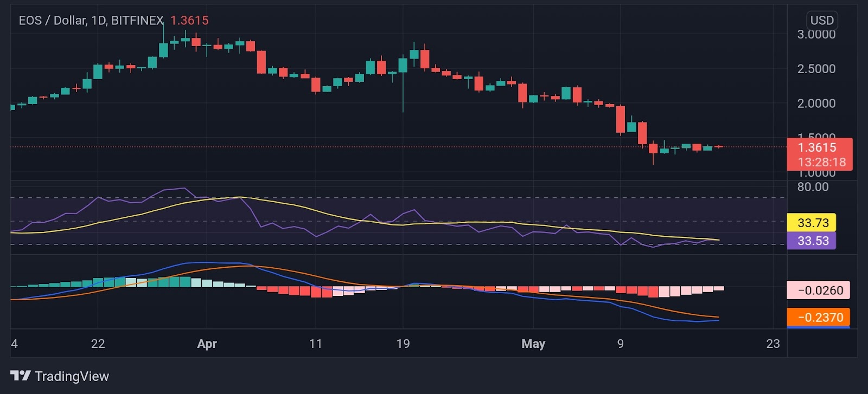Click the yellow 33.73 RSI value label
The height and width of the screenshot is (394, 868).
point(812,223)
